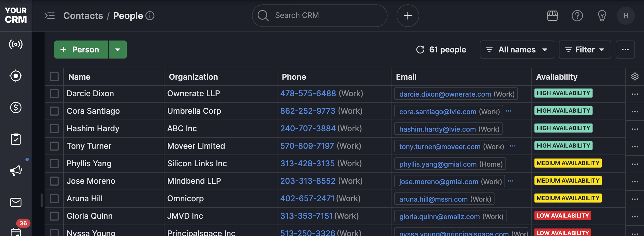
Task: Open the Filter dropdown
Action: coord(585,50)
